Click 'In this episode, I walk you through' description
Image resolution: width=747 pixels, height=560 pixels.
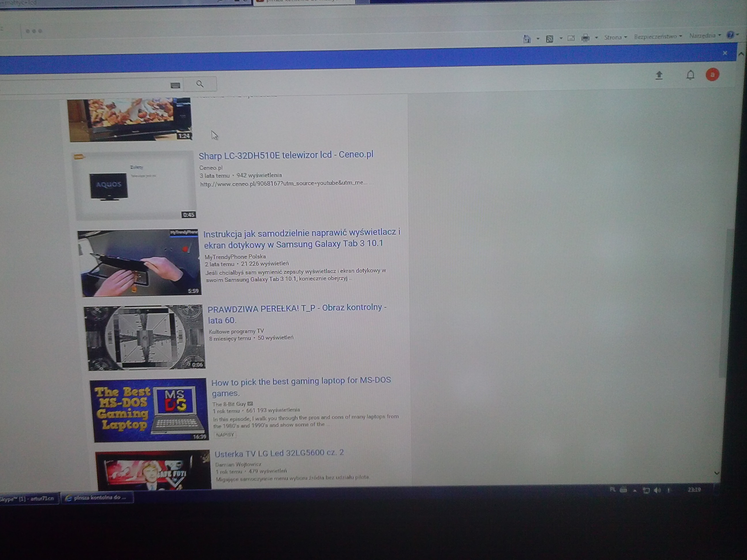point(306,421)
